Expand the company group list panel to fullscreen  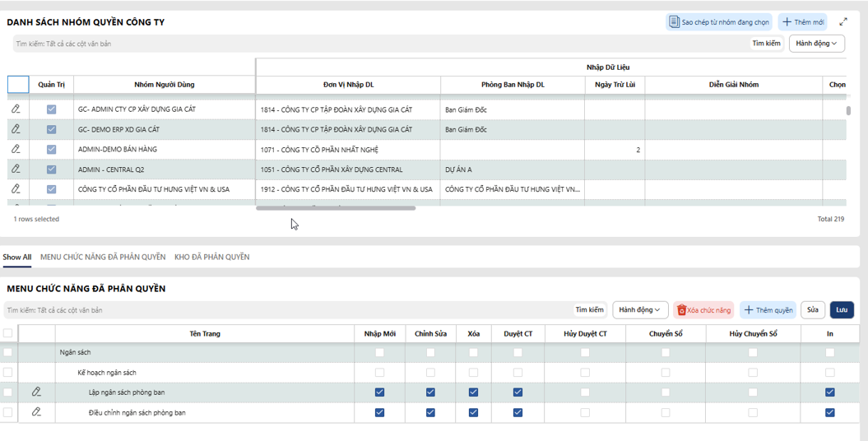pos(843,22)
